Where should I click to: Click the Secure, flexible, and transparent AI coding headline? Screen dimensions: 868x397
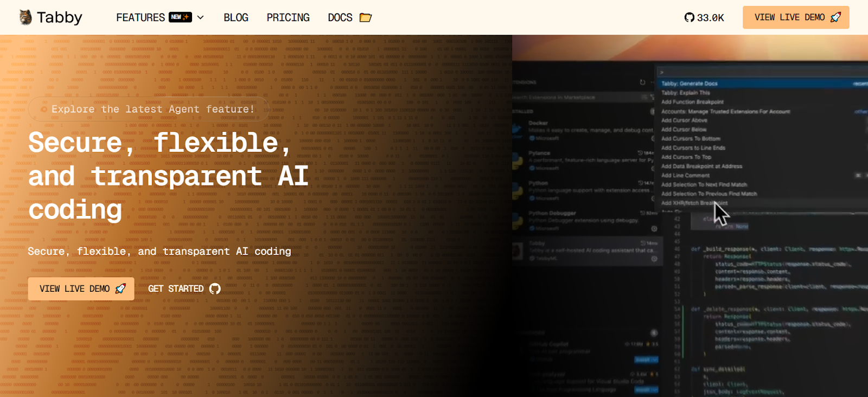(168, 176)
